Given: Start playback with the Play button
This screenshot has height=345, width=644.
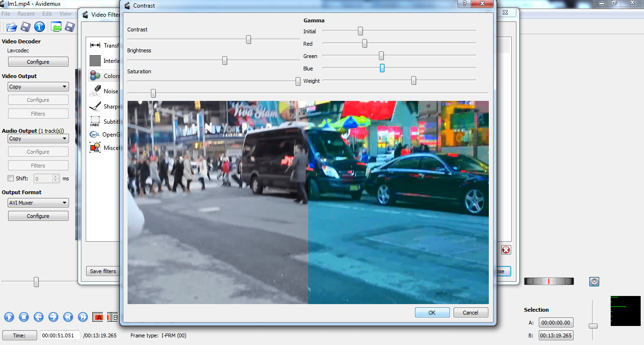Looking at the screenshot, I should pos(9,317).
